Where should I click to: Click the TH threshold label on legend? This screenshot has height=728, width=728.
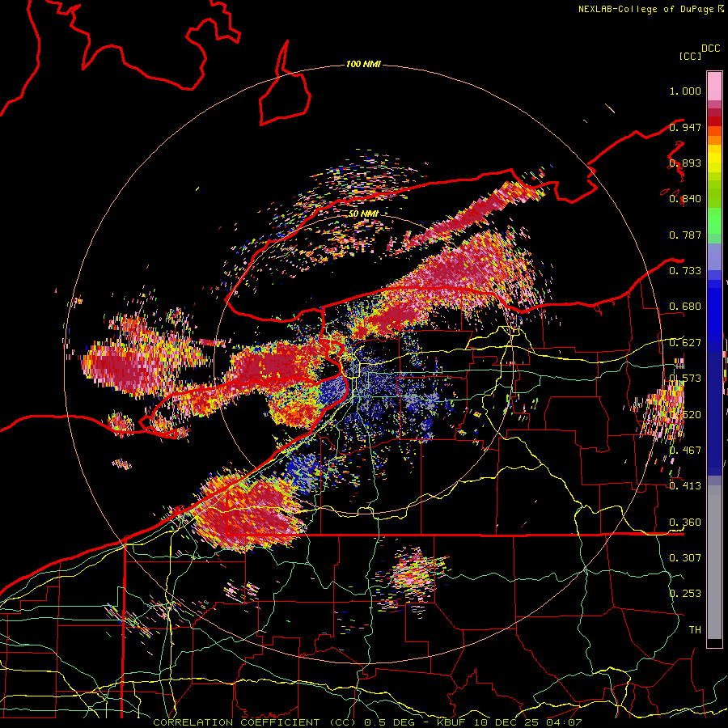[x=695, y=630]
